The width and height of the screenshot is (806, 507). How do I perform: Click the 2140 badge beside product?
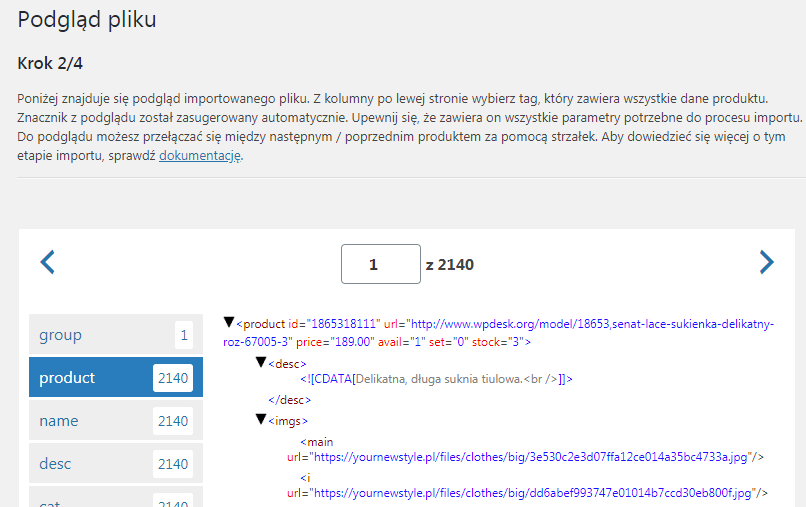pos(173,378)
